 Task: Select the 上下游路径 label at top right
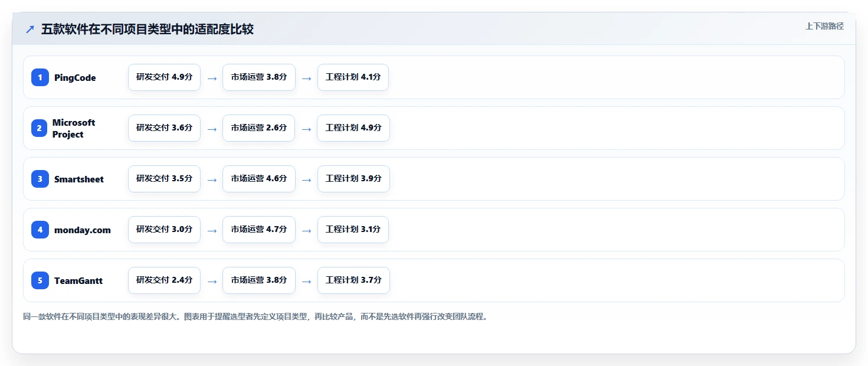(824, 26)
